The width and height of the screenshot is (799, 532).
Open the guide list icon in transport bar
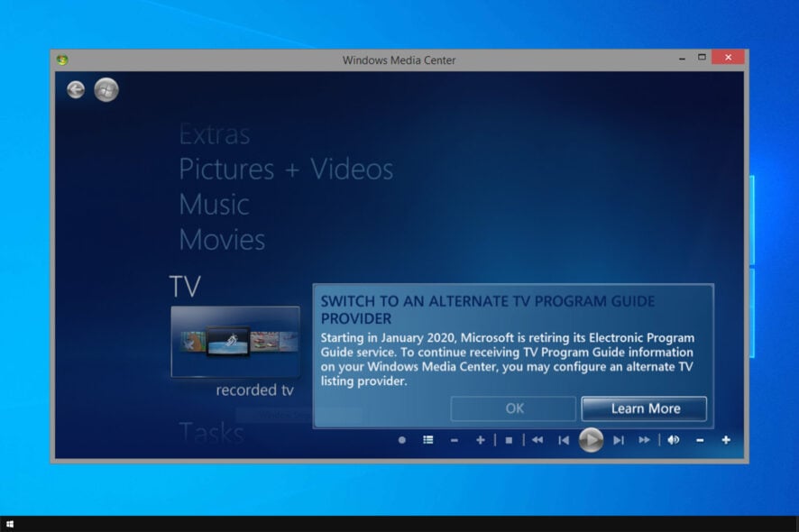(428, 440)
